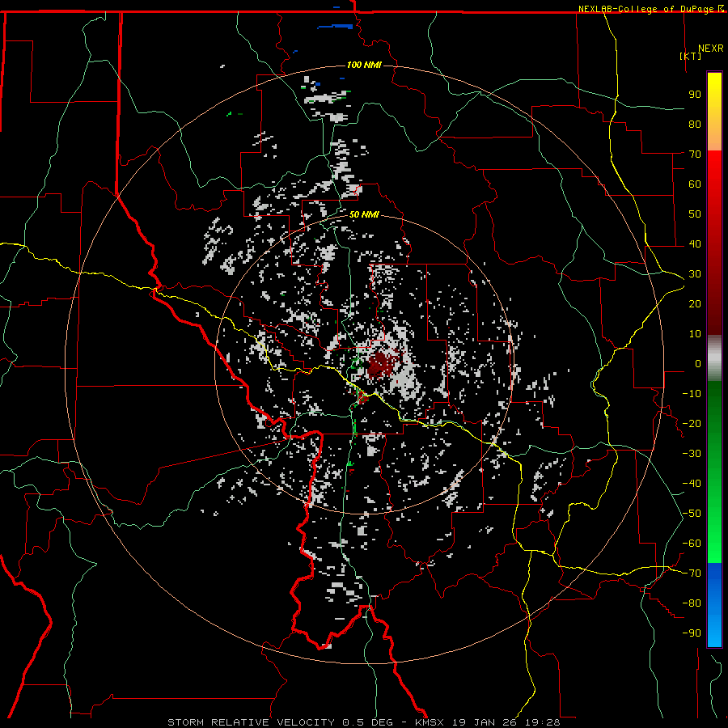Image resolution: width=728 pixels, height=728 pixels.
Task: Select the -80 legend value
Action: click(692, 603)
